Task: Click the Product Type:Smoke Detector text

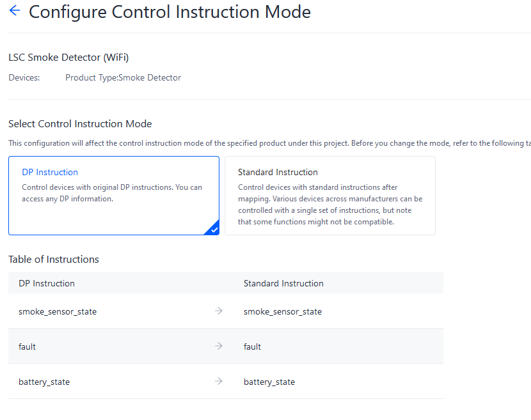Action: pyautogui.click(x=123, y=77)
